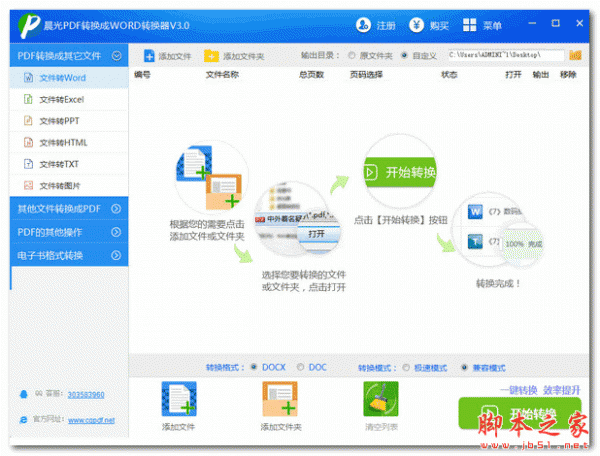Click the 文件转Excel sheet icon
The image size is (600, 456).
(x=28, y=99)
